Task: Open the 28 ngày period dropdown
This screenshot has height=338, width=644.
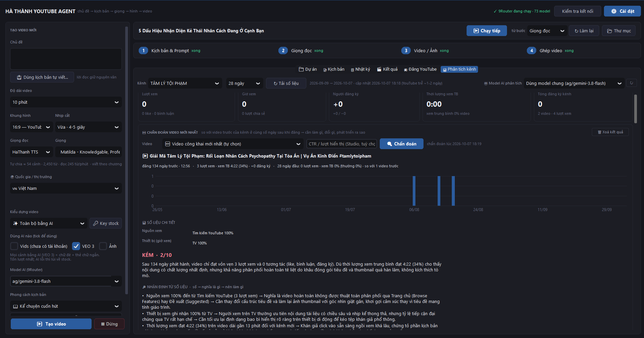Action: tap(244, 83)
